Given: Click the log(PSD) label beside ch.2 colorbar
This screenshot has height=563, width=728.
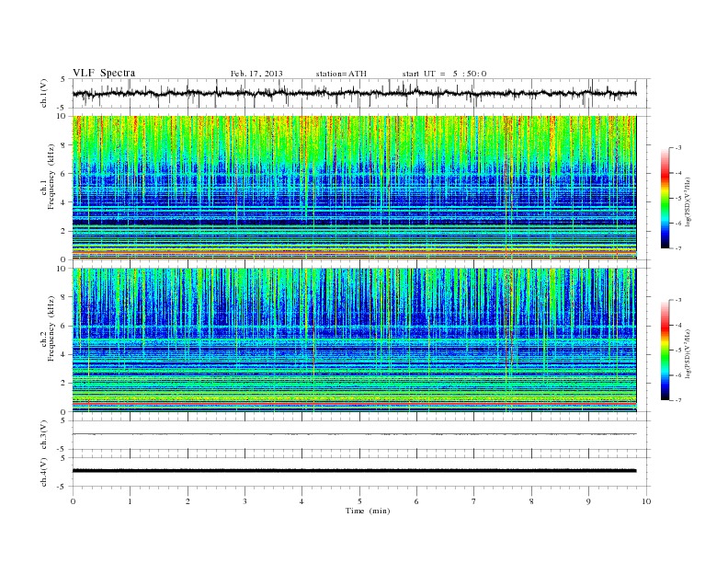Looking at the screenshot, I should (688, 353).
